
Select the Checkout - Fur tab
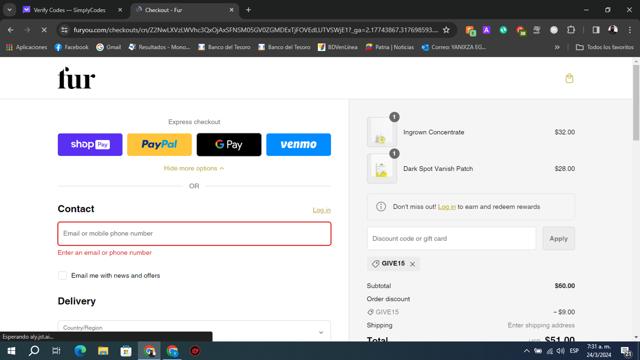pyautogui.click(x=163, y=10)
